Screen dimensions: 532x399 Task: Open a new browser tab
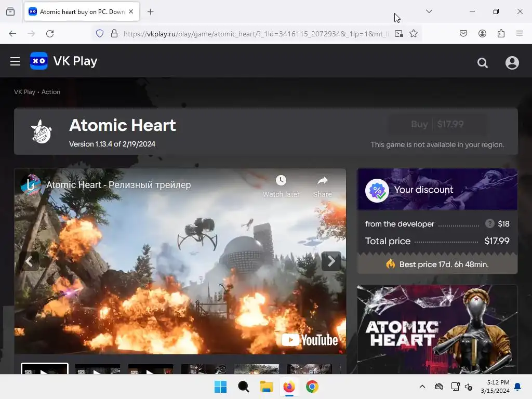click(x=151, y=12)
